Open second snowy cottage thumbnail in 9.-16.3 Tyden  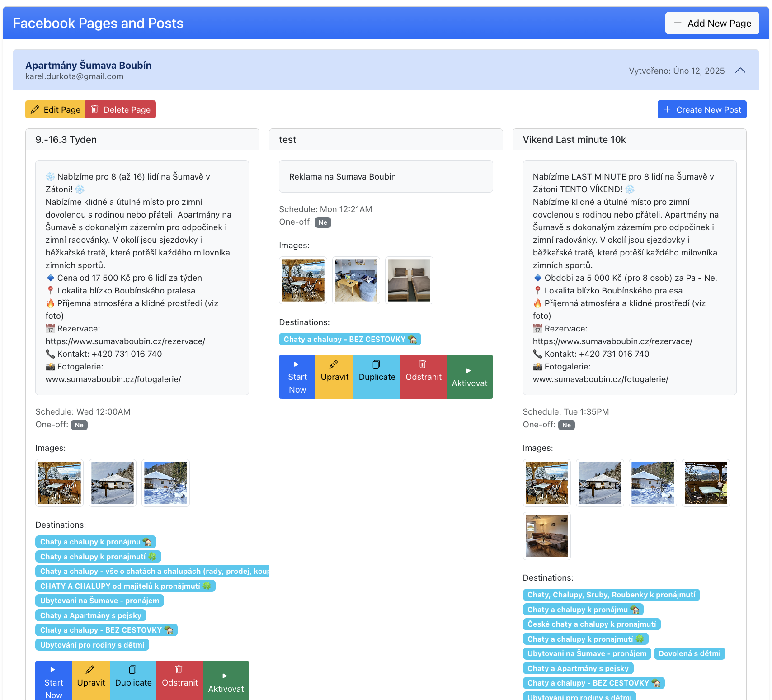click(113, 483)
